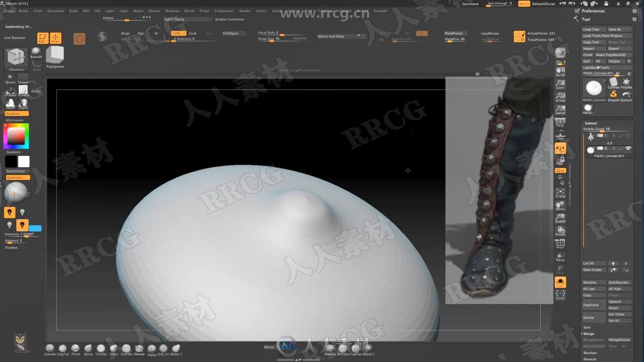Select the TrimDynamic brush at bottom shelf
This screenshot has height=362, width=644.
coord(101,349)
